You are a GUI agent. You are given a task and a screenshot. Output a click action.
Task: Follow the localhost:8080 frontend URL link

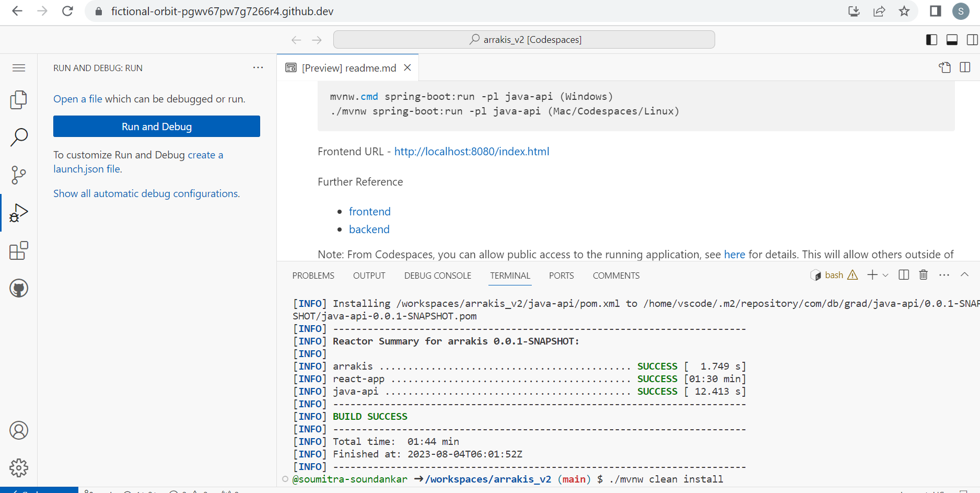pyautogui.click(x=472, y=151)
